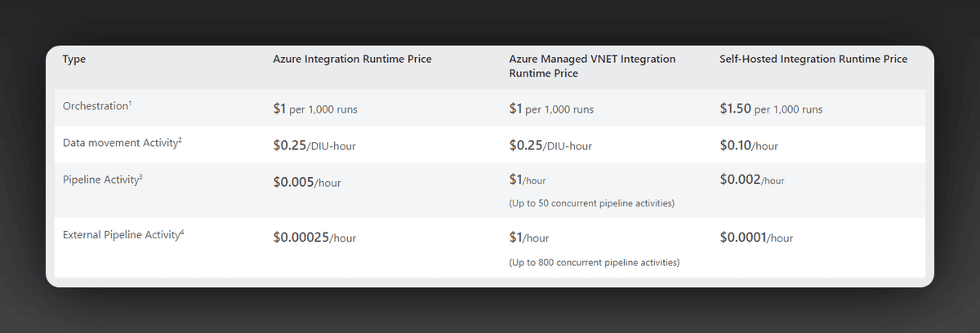Click the $0.005/hour pipeline activity price
This screenshot has width=980, height=333.
[307, 182]
